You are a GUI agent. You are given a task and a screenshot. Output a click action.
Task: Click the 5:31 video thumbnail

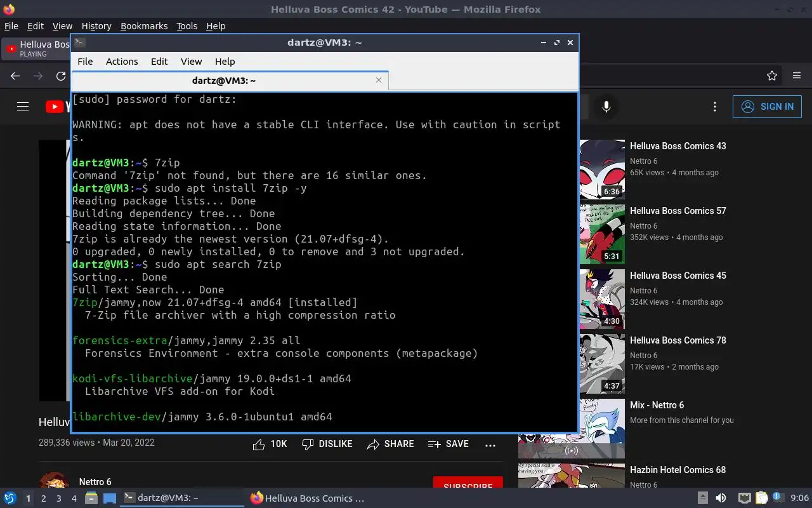[602, 234]
